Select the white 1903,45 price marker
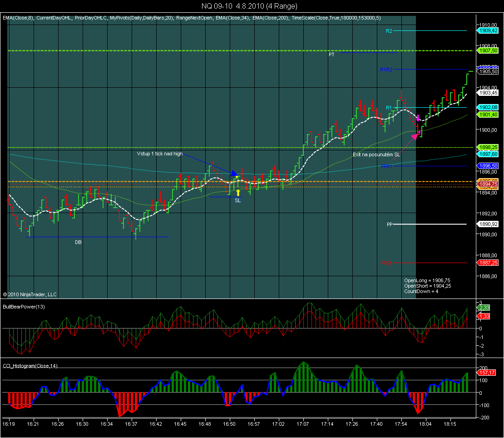 pos(488,93)
